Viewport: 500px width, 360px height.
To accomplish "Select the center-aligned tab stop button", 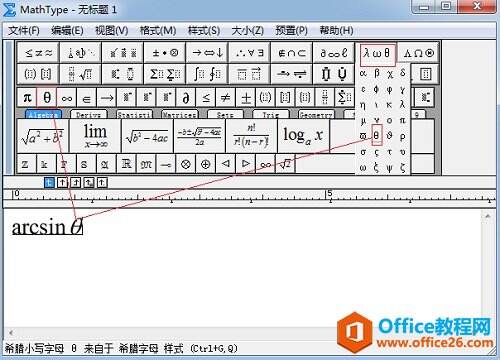I will tap(62, 182).
